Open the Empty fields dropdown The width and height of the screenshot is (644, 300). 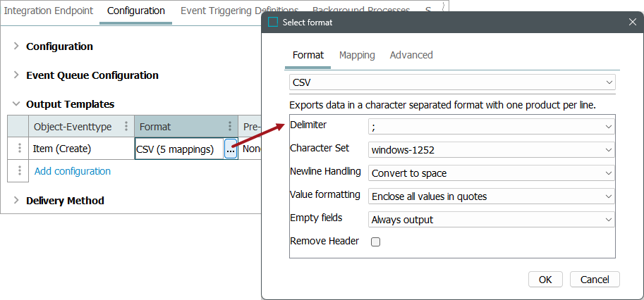click(x=491, y=219)
